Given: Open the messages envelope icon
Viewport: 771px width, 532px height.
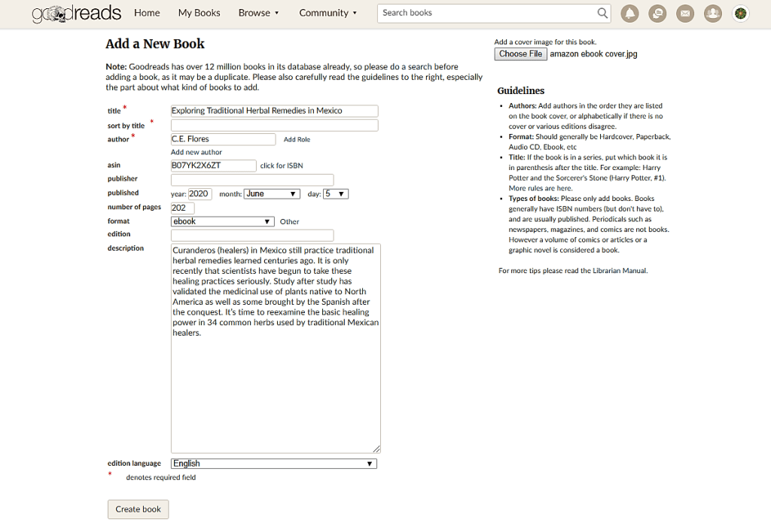Looking at the screenshot, I should click(x=684, y=13).
